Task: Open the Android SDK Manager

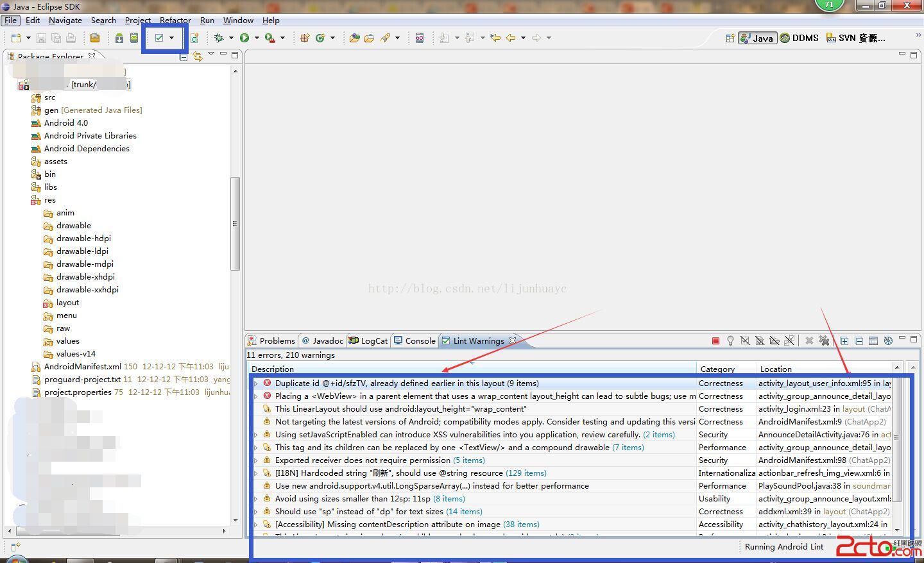Action: click(119, 38)
